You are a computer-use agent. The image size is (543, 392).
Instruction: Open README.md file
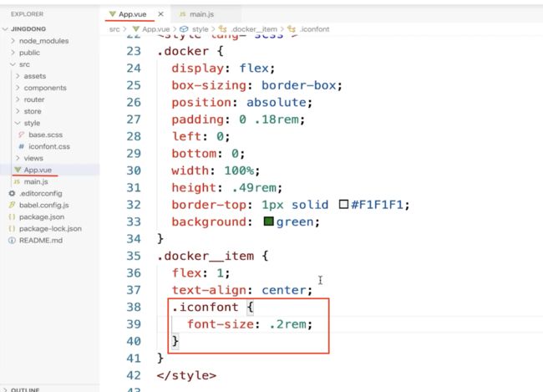(x=41, y=240)
